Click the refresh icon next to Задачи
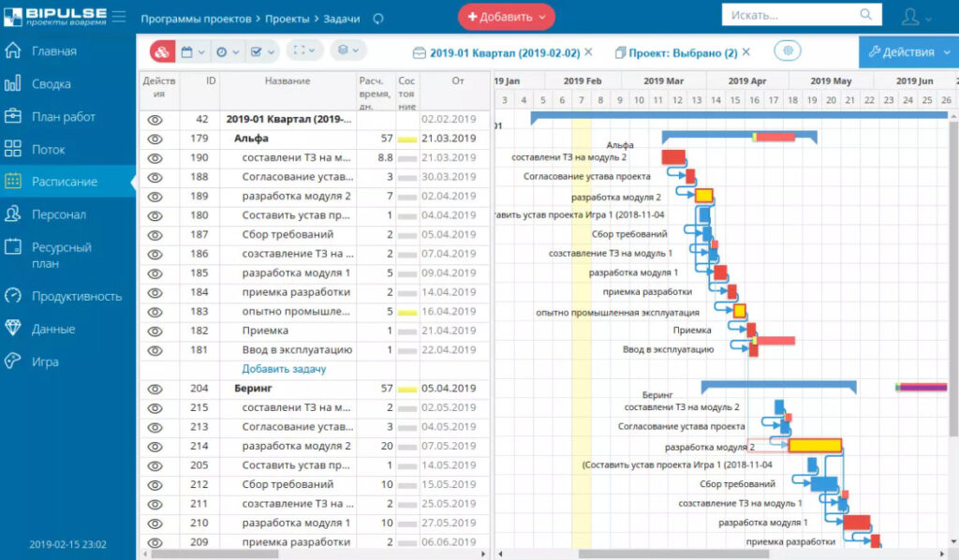This screenshot has height=560, width=959. [x=377, y=18]
